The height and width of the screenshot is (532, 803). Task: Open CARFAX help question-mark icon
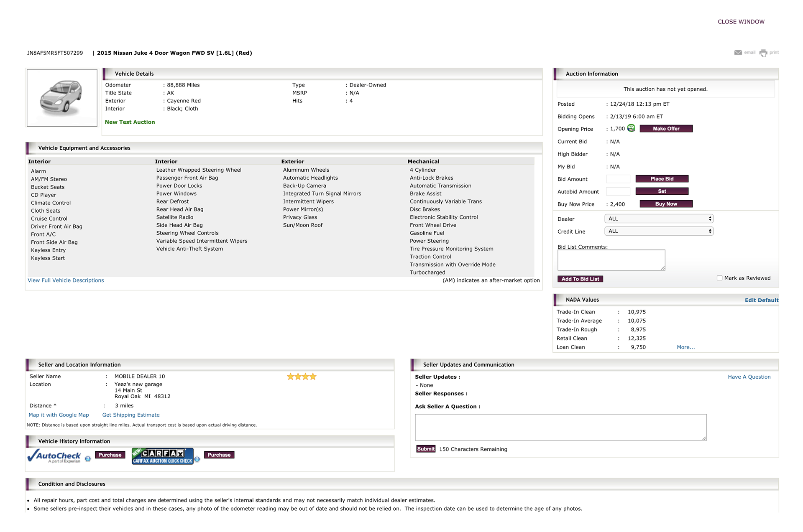pyautogui.click(x=197, y=459)
